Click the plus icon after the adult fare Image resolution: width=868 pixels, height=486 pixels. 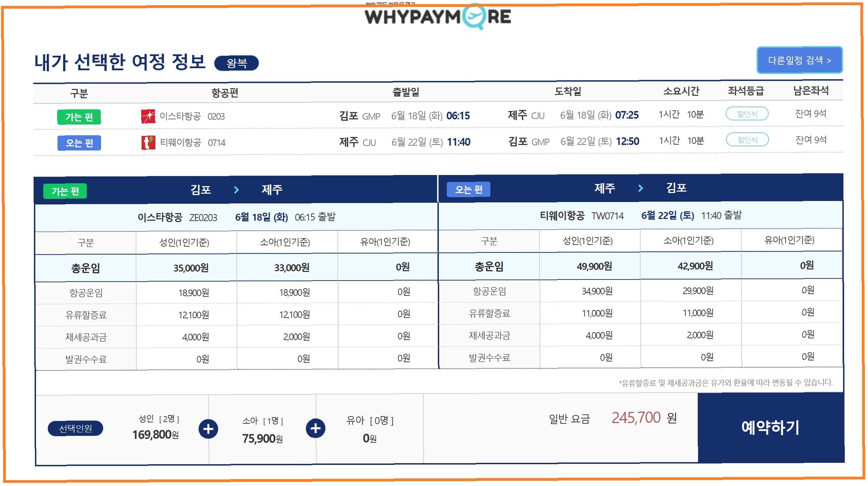pyautogui.click(x=208, y=429)
